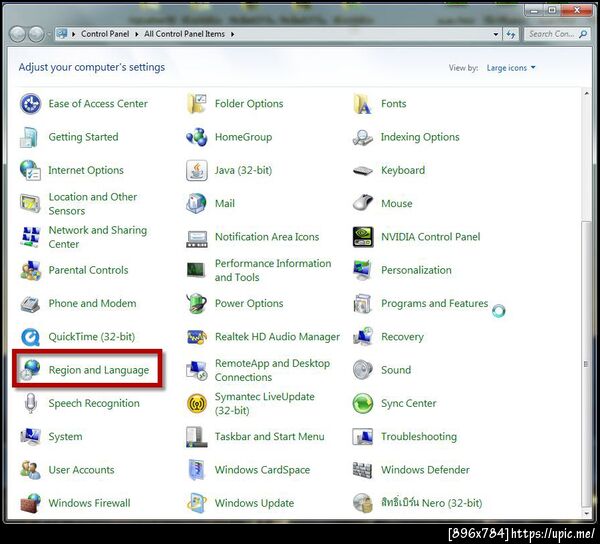Open Programs and Features link
The height and width of the screenshot is (544, 600).
pos(435,303)
